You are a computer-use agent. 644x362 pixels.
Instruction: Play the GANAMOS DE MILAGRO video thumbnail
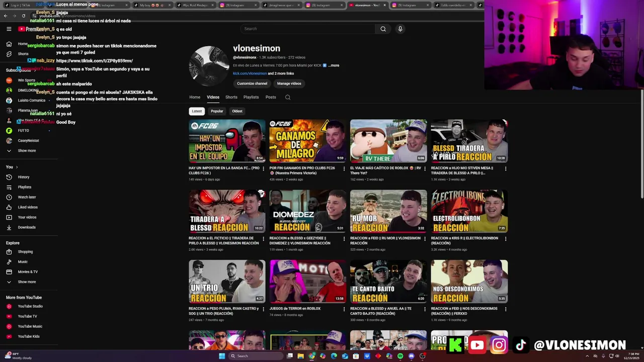point(307,141)
